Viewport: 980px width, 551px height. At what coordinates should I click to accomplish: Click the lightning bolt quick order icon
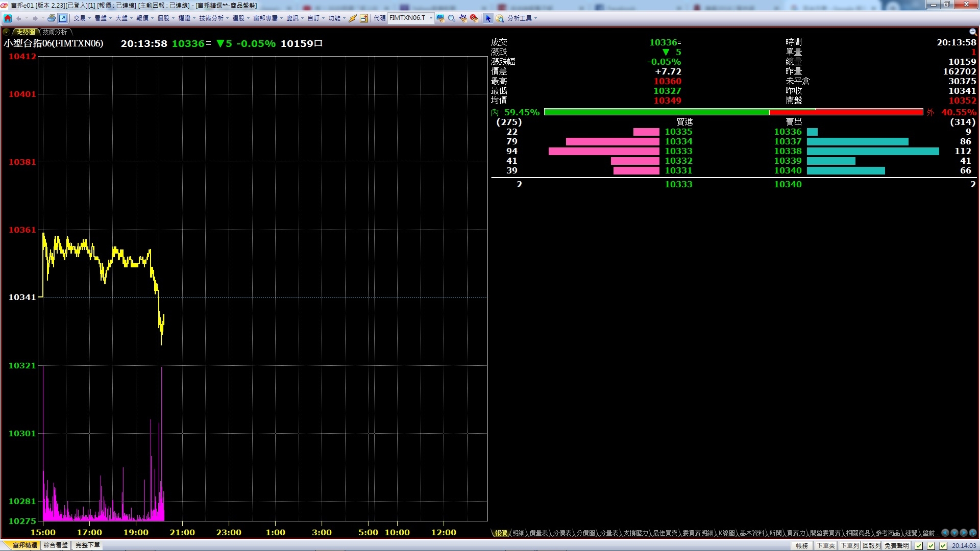[353, 18]
